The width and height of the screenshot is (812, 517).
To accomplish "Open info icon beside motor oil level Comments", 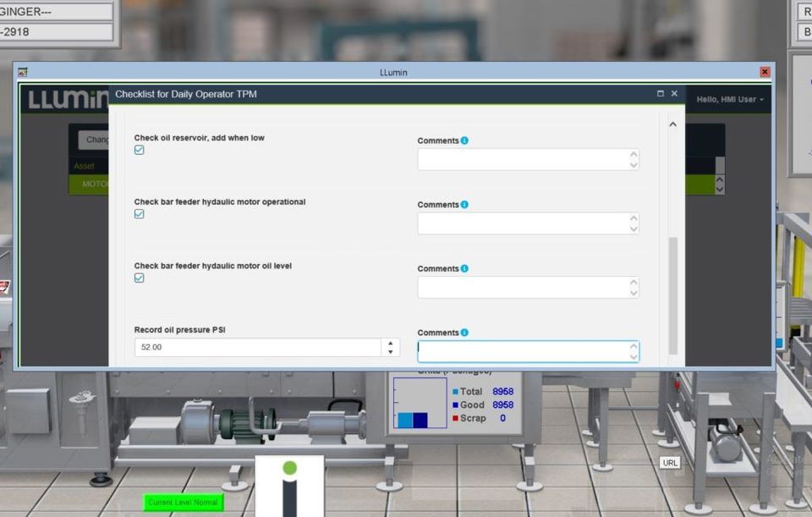I will [x=464, y=268].
